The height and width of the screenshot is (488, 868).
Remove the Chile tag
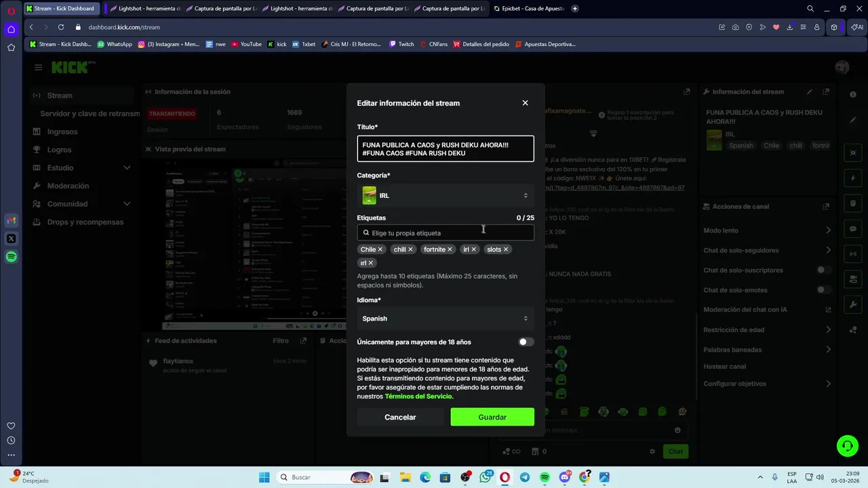click(380, 249)
